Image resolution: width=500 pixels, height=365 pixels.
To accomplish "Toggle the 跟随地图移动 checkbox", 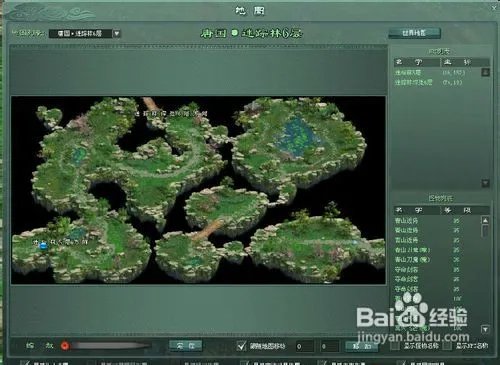I will pyautogui.click(x=241, y=346).
